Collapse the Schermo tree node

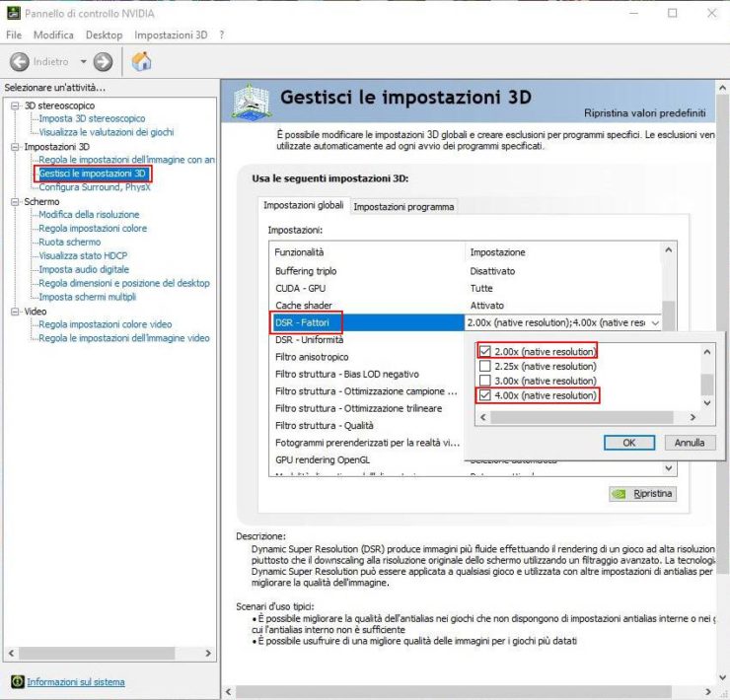(x=15, y=202)
